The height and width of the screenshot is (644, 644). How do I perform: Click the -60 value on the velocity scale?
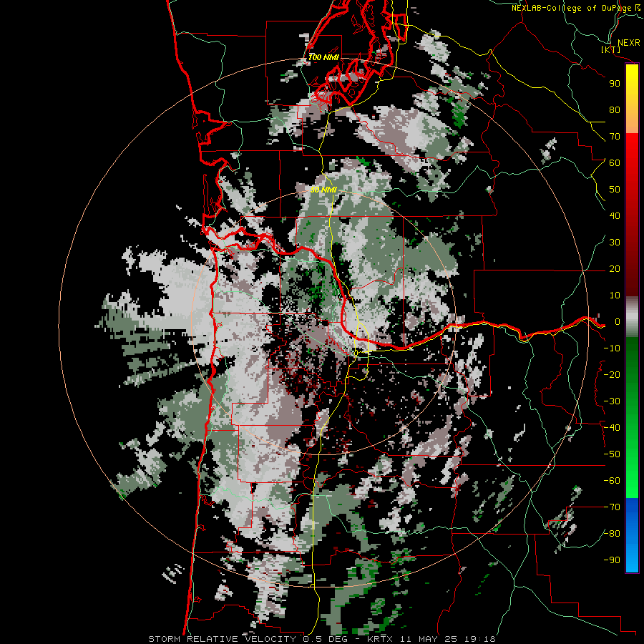[612, 481]
